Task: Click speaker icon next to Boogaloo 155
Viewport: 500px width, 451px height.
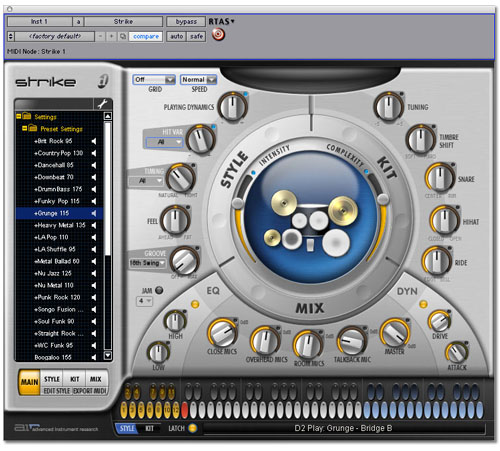Action: point(94,357)
